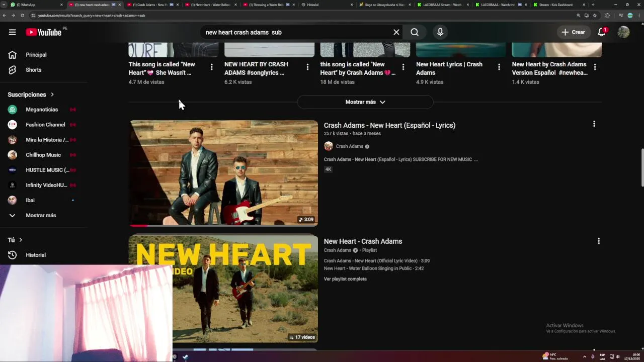
Task: Open options for 'New Heart by Crash Adams Version Español'
Action: (x=595, y=67)
